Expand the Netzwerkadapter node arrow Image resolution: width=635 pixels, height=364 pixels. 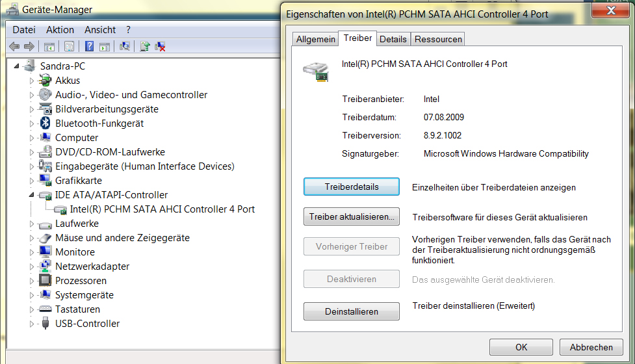point(32,266)
